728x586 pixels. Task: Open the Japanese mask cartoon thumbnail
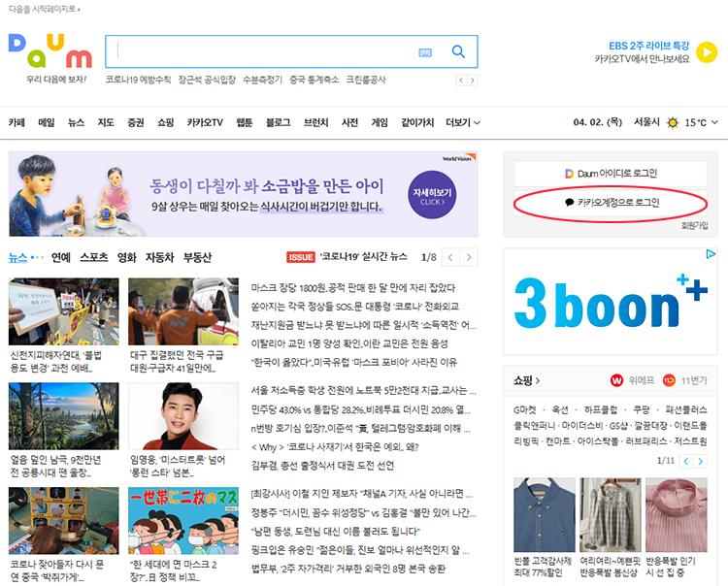[183, 521]
